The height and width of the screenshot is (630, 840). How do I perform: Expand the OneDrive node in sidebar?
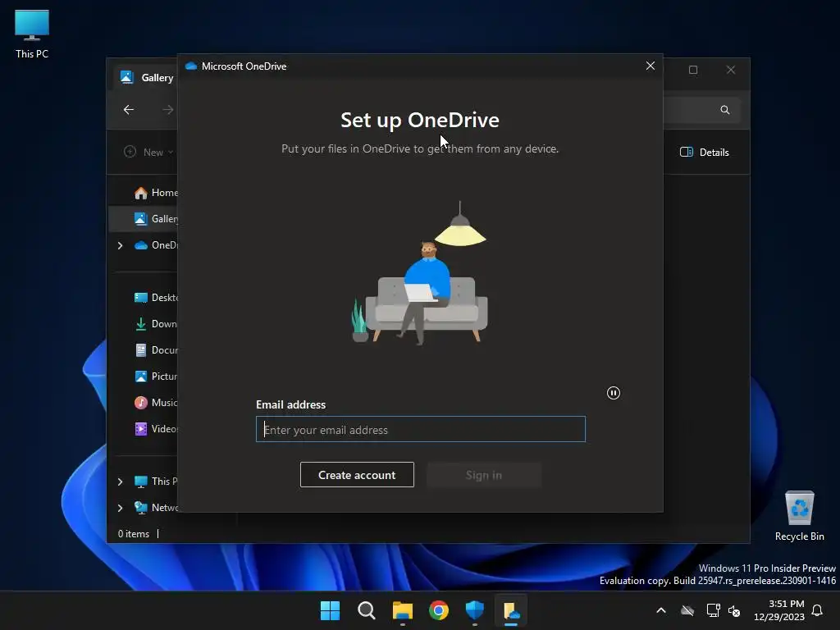tap(120, 245)
